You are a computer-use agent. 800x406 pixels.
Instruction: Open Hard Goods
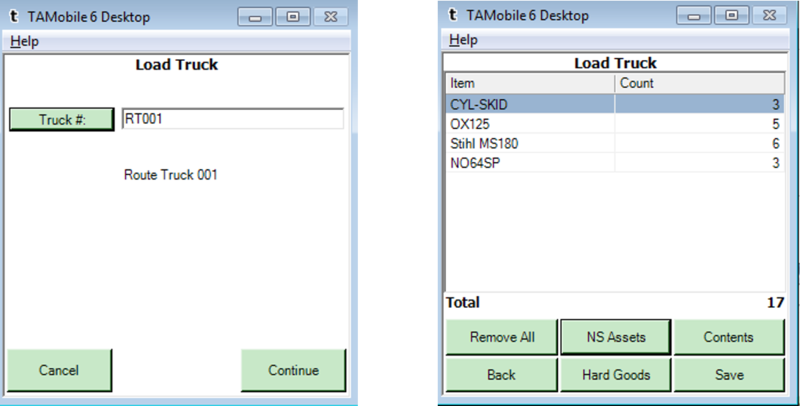[x=616, y=375]
